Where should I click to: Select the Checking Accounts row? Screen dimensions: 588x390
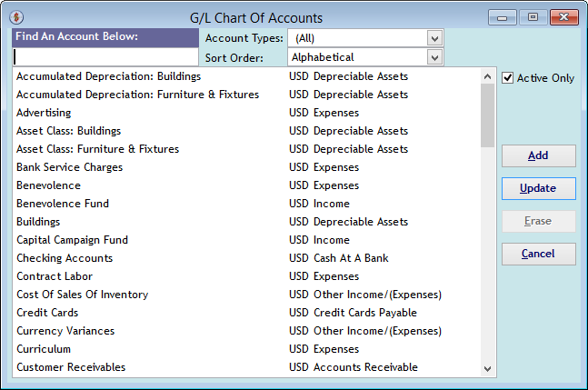[x=246, y=258]
